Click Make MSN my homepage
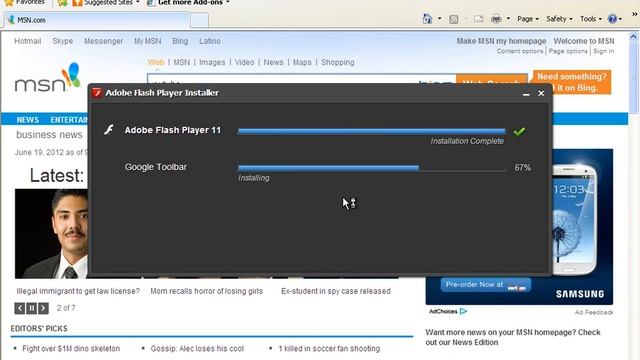Screen dimensions: 640x360 (x=501, y=41)
